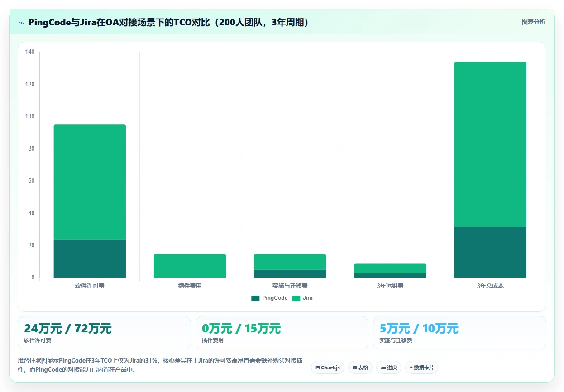The height and width of the screenshot is (392, 564).
Task: Click the Jira segment of the 实施与迁移费 bar
Action: (290, 262)
